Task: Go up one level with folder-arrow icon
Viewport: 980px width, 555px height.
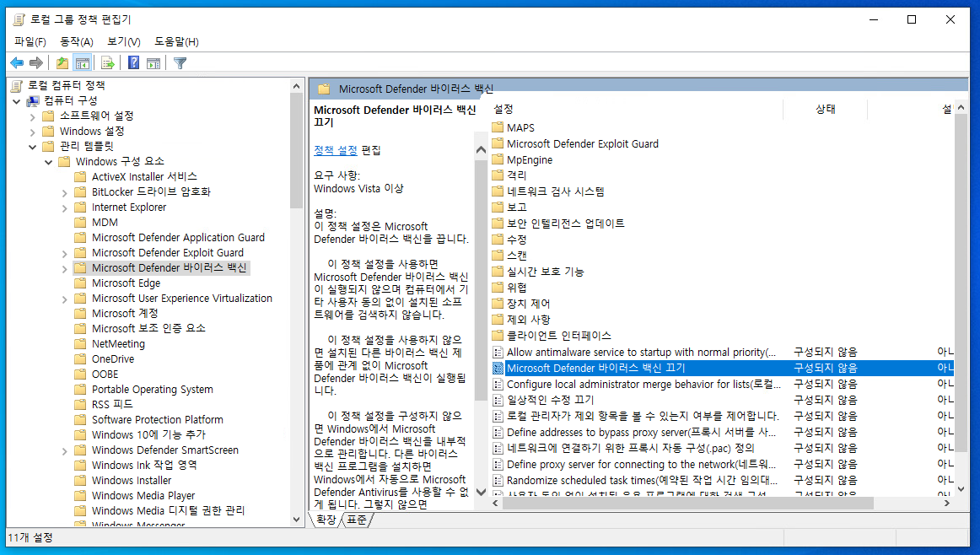Action: [x=62, y=62]
